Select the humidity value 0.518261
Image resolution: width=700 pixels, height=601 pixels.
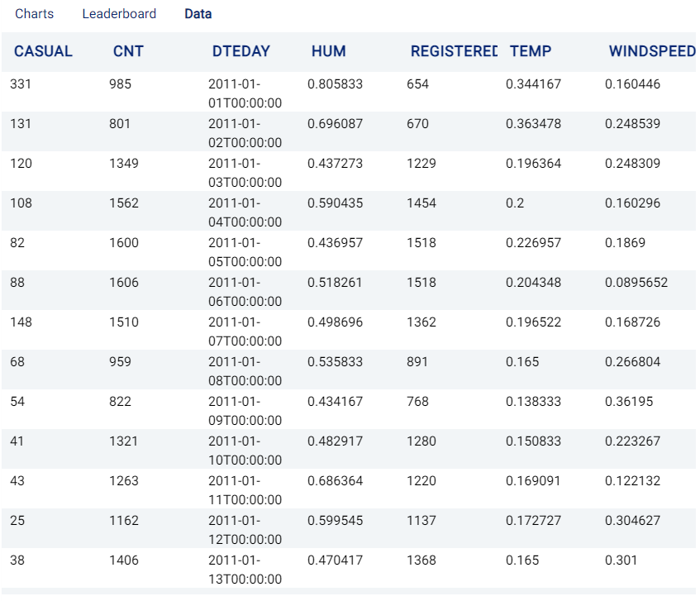coord(335,283)
